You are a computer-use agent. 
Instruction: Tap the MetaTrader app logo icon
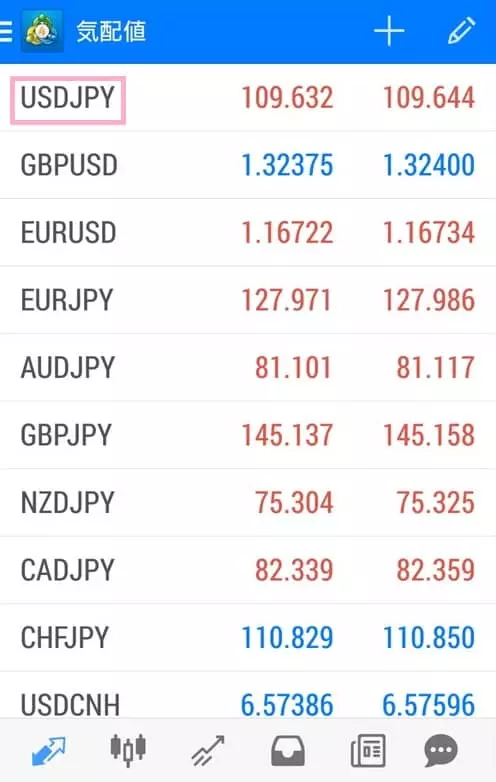(42, 31)
